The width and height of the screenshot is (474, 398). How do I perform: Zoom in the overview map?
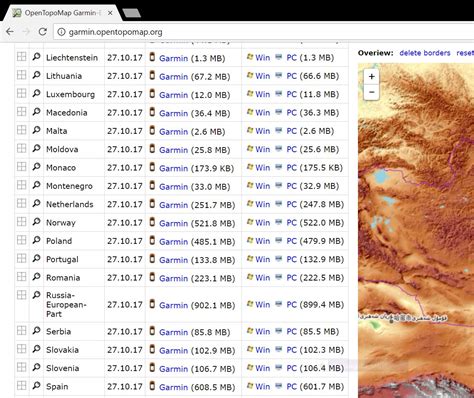pyautogui.click(x=372, y=77)
